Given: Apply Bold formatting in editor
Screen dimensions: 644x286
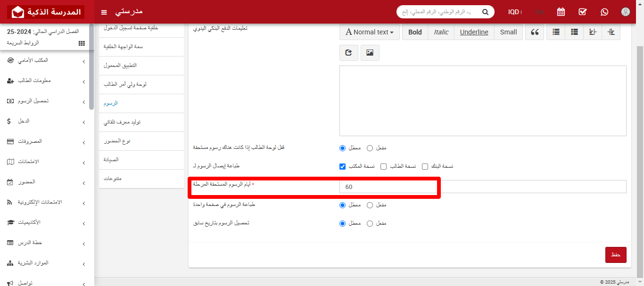Looking at the screenshot, I should (415, 32).
